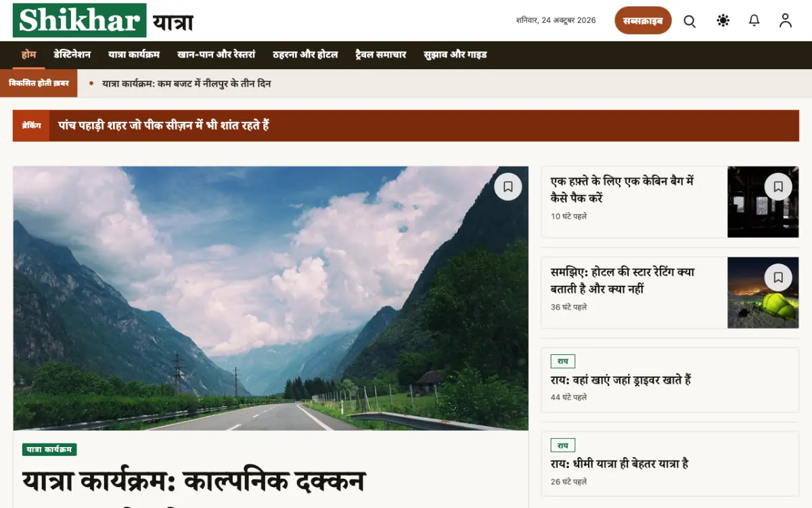
Task: Click the green यात्रा कार्यक्रम category tag
Action: [x=49, y=450]
